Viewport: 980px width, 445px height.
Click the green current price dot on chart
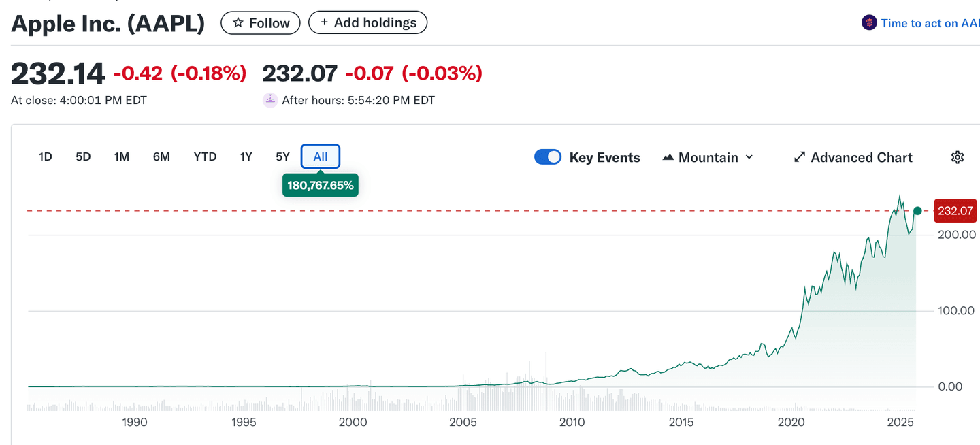(x=917, y=211)
